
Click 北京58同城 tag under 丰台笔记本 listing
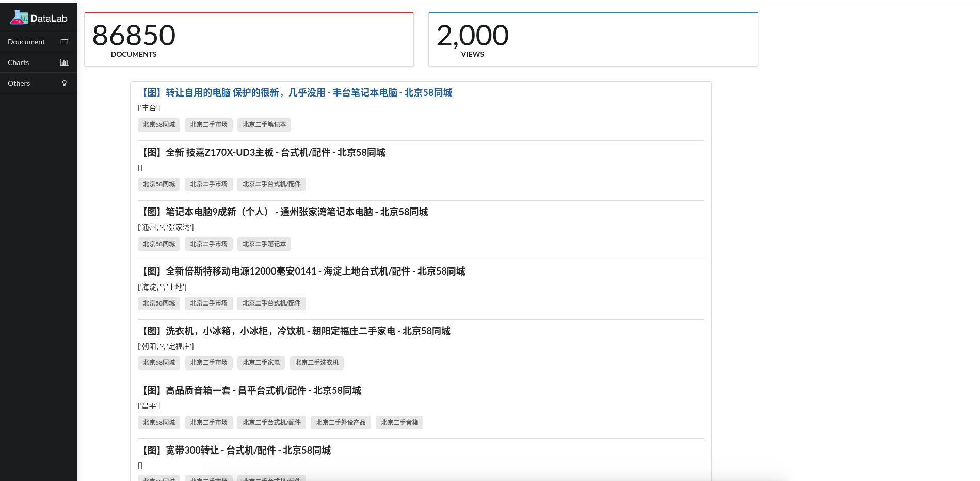point(159,125)
